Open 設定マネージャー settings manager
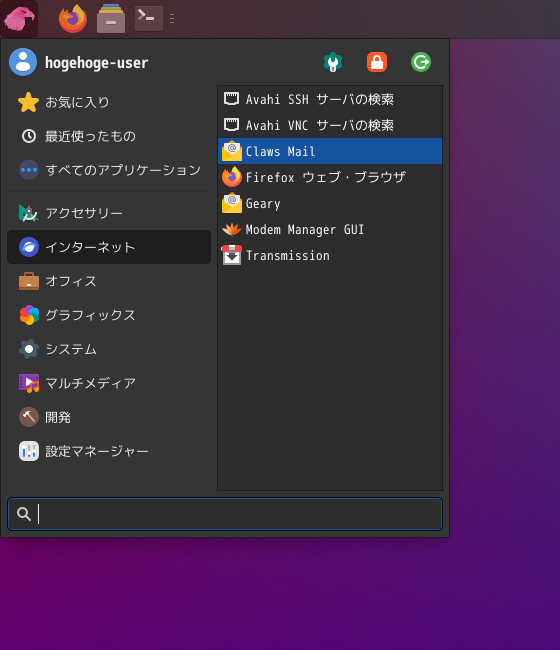This screenshot has height=650, width=560. (109, 451)
